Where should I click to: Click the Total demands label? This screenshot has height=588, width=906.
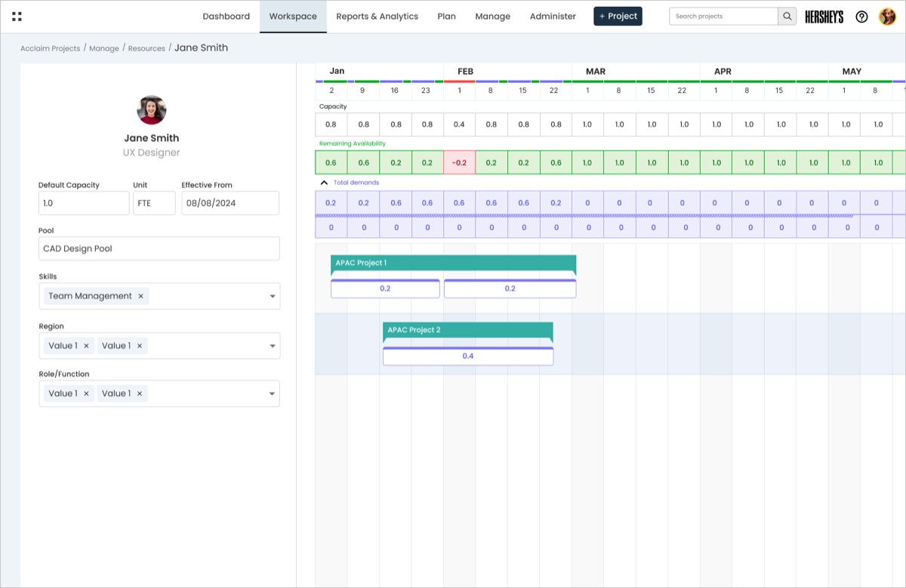point(356,183)
